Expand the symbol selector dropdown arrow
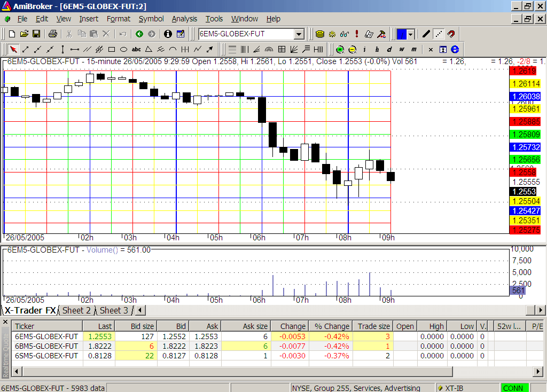The width and height of the screenshot is (547, 392). coord(299,34)
